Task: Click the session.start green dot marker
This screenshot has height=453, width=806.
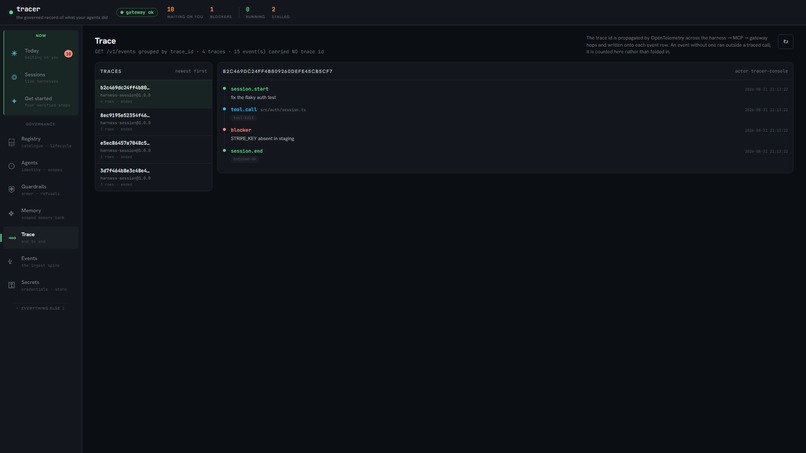Action: pyautogui.click(x=224, y=88)
